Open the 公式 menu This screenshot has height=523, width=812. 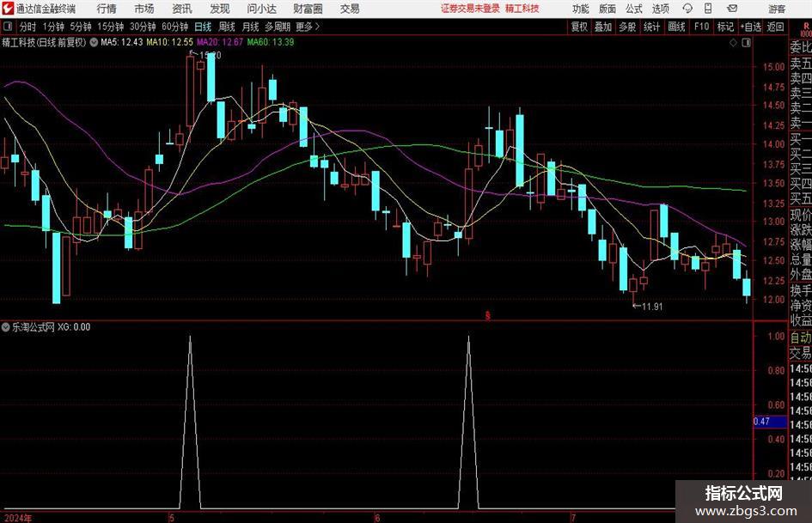634,9
